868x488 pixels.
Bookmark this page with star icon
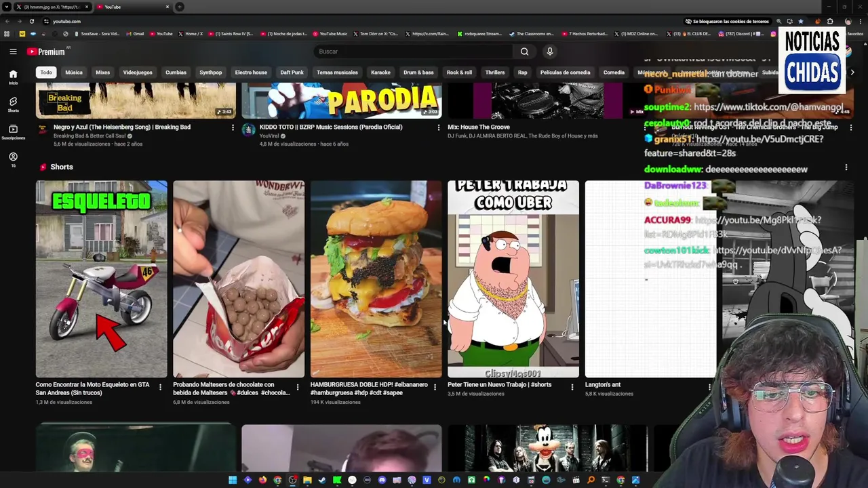[x=800, y=21]
